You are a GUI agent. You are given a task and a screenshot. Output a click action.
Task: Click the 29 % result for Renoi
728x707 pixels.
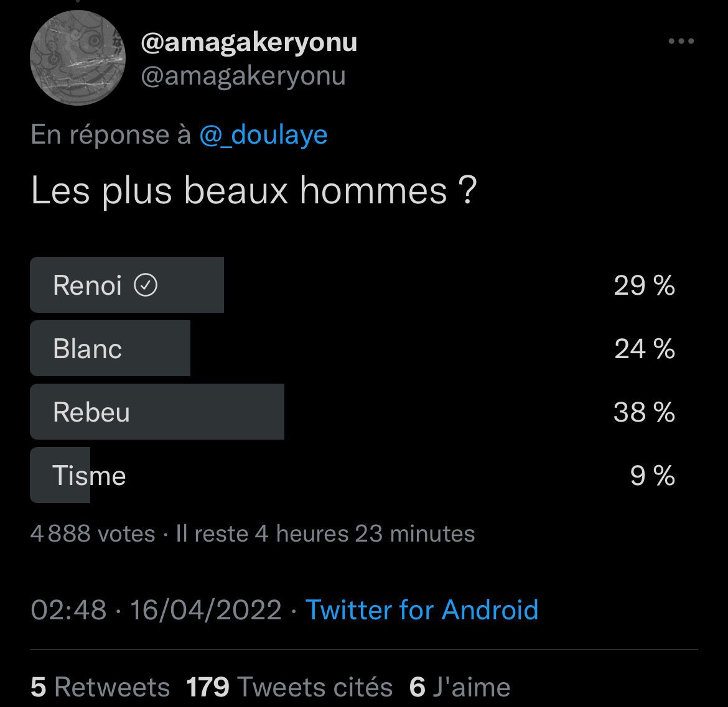[x=644, y=285]
